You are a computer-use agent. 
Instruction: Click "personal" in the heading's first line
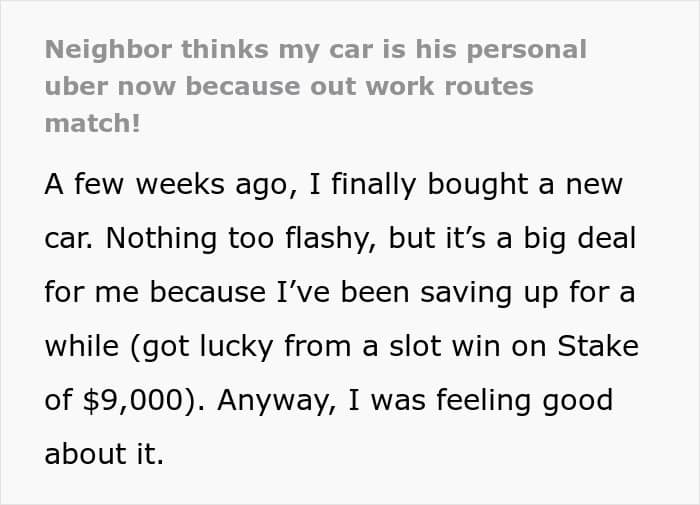click(526, 51)
